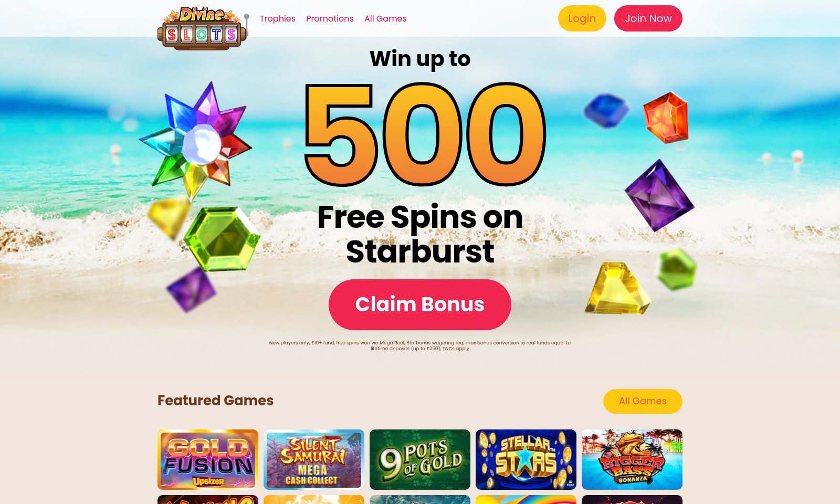Go to Promotions in the nav bar
This screenshot has width=840, height=504.
[330, 18]
